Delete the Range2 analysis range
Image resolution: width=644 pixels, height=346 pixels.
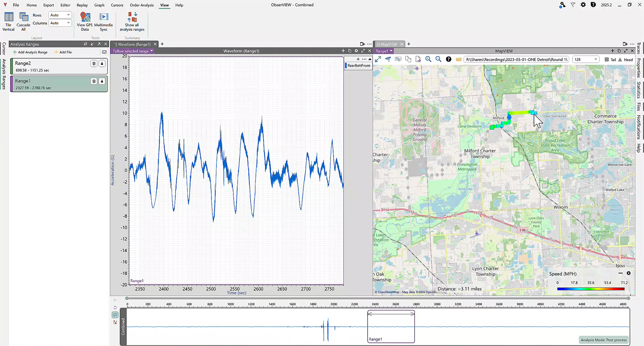pos(94,64)
